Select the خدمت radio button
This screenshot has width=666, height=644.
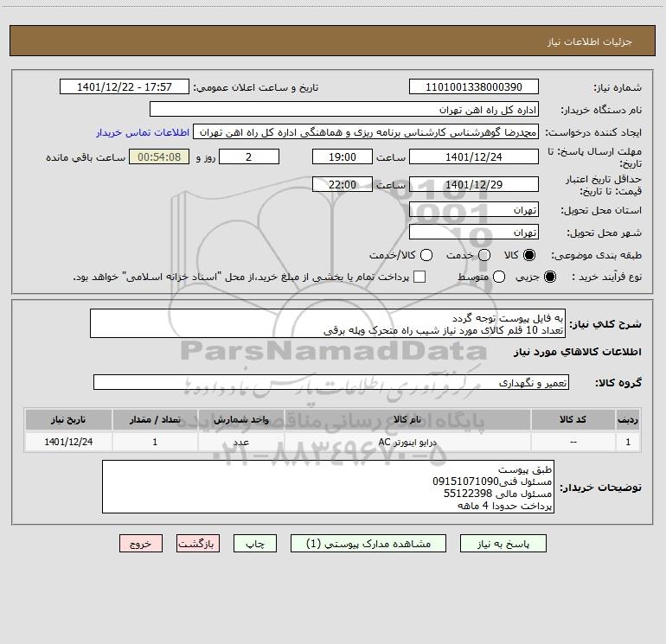(484, 255)
